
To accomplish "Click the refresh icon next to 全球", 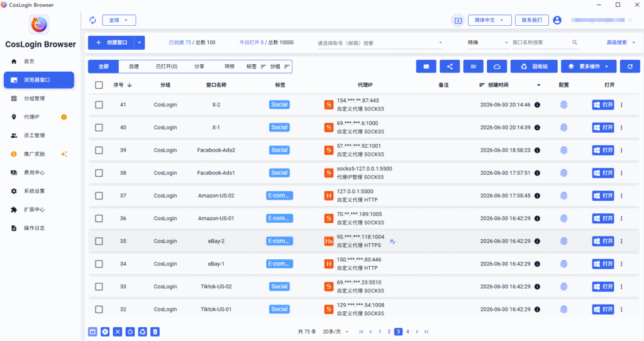I will [x=93, y=20].
